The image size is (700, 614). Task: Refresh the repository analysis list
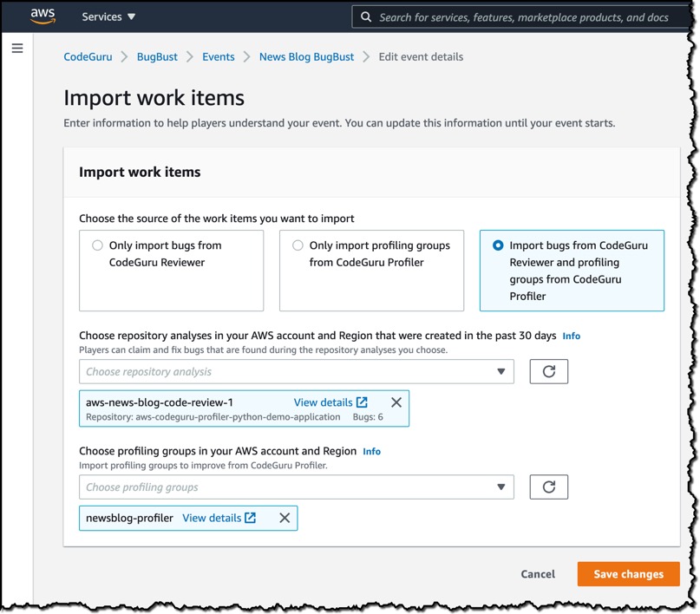pos(549,371)
